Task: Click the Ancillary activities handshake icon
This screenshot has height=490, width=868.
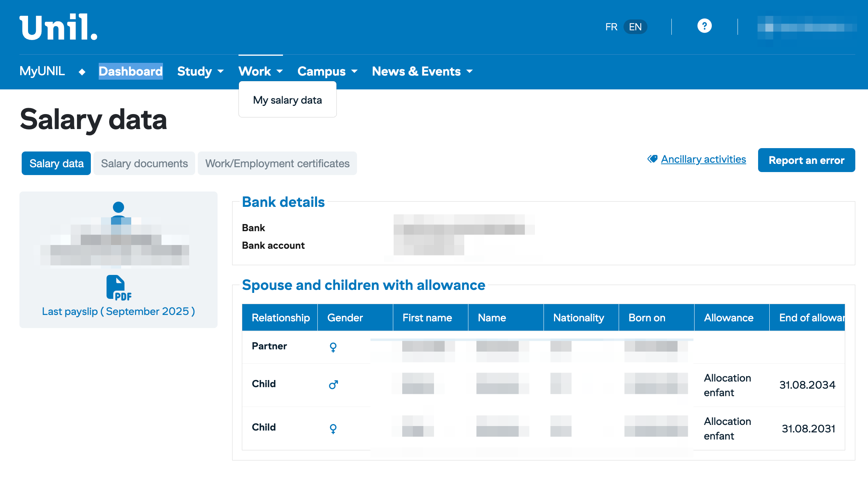Action: [x=652, y=159]
